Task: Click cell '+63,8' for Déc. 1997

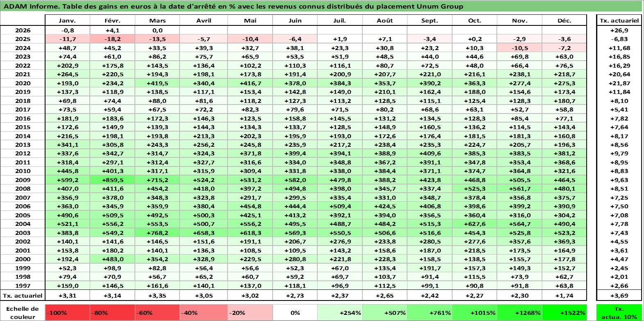Action: point(564,286)
